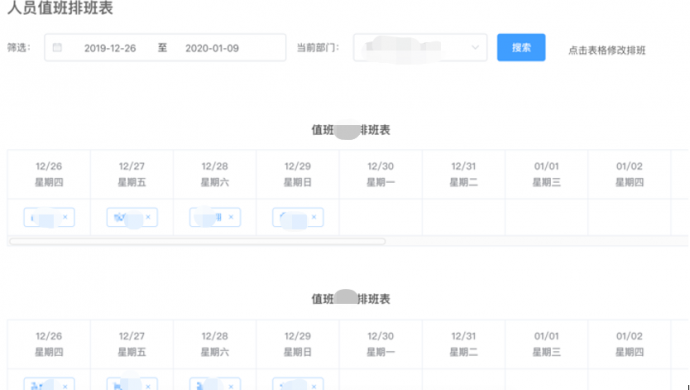Click empty 12/30 cell in first table

[381, 217]
